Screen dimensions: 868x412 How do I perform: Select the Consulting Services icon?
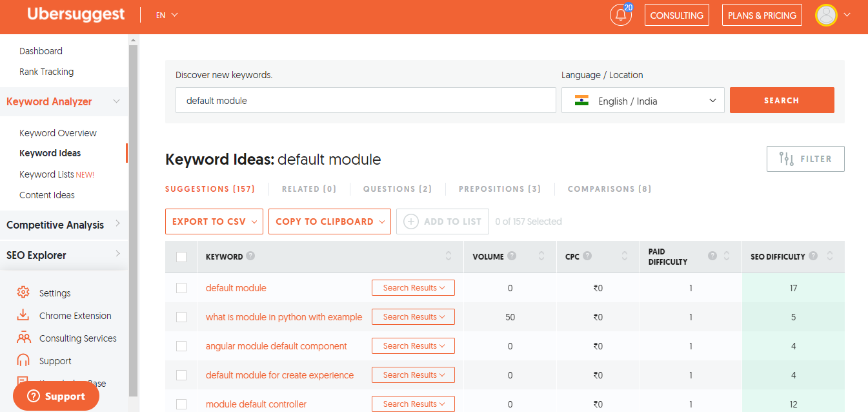[x=23, y=338]
